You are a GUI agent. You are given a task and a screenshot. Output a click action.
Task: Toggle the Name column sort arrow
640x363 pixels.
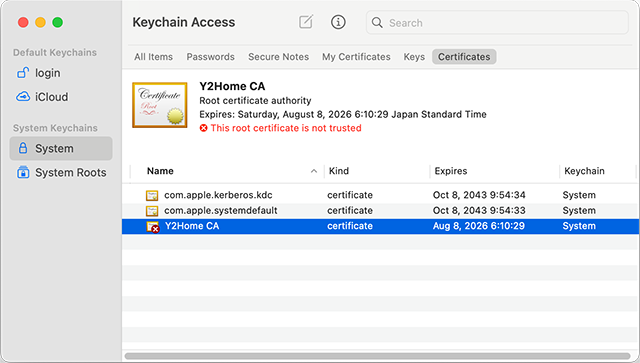pos(314,171)
